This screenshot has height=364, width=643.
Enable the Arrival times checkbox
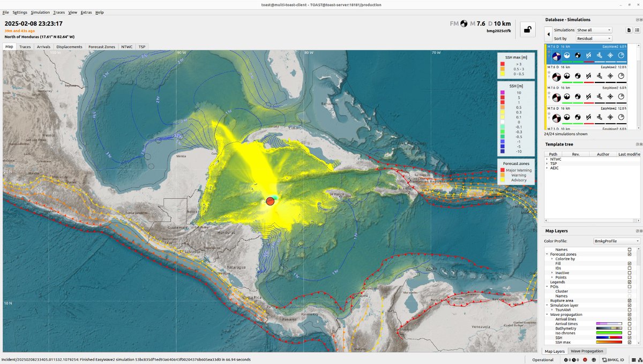pos(630,324)
